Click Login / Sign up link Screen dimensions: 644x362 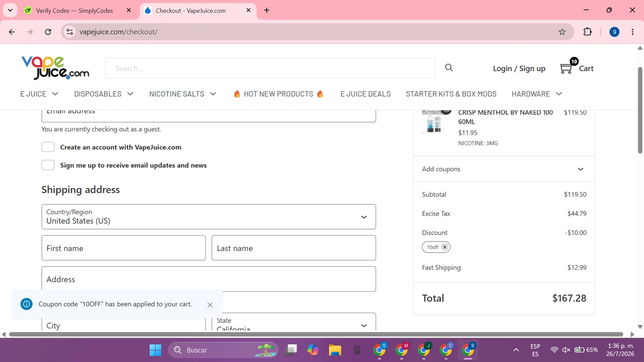point(519,68)
